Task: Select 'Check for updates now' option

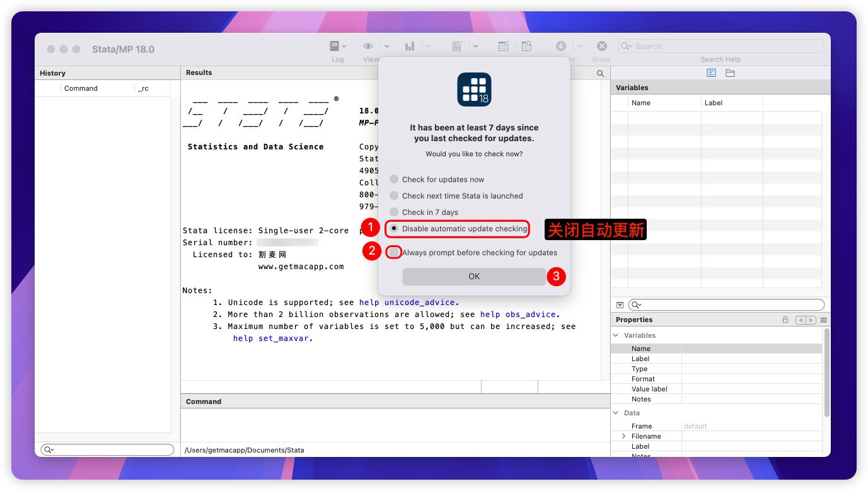Action: (394, 180)
